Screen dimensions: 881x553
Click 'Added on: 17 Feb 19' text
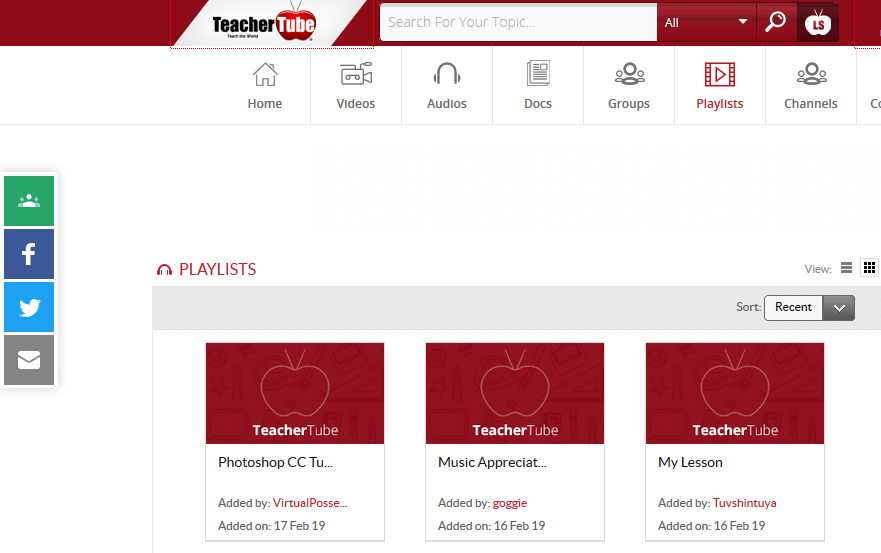click(x=271, y=526)
